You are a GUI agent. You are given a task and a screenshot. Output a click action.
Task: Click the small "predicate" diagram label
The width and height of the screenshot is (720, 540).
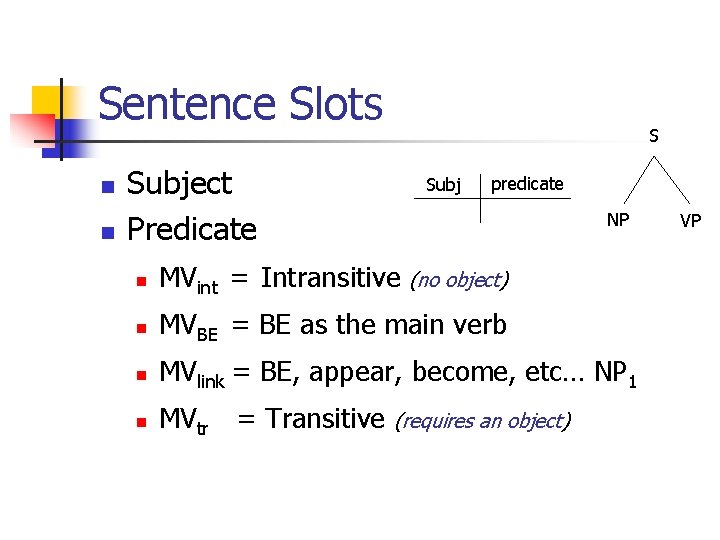527,184
